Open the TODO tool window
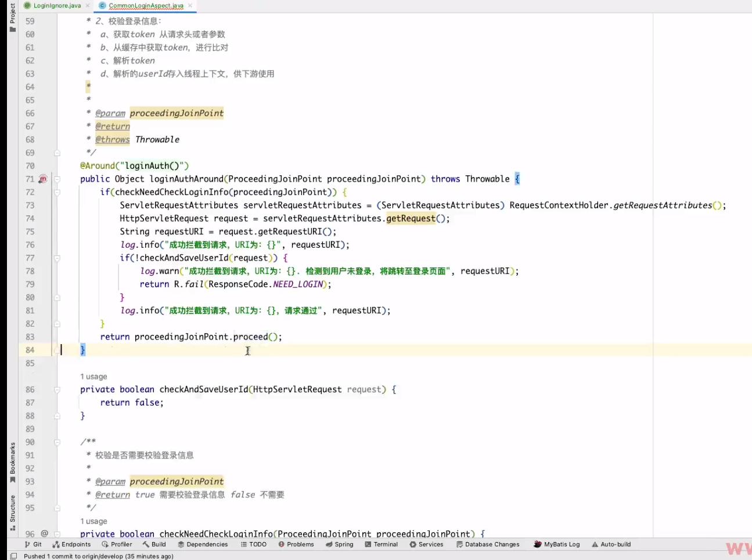This screenshot has width=752, height=560. (253, 544)
